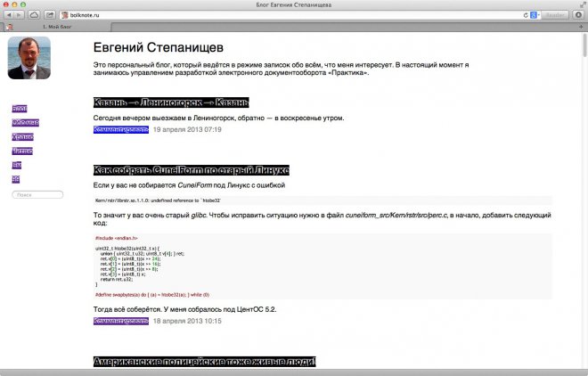The image size is (588, 376).
Task: Click the '#include <endian.h>' code line
Action: [x=117, y=238]
